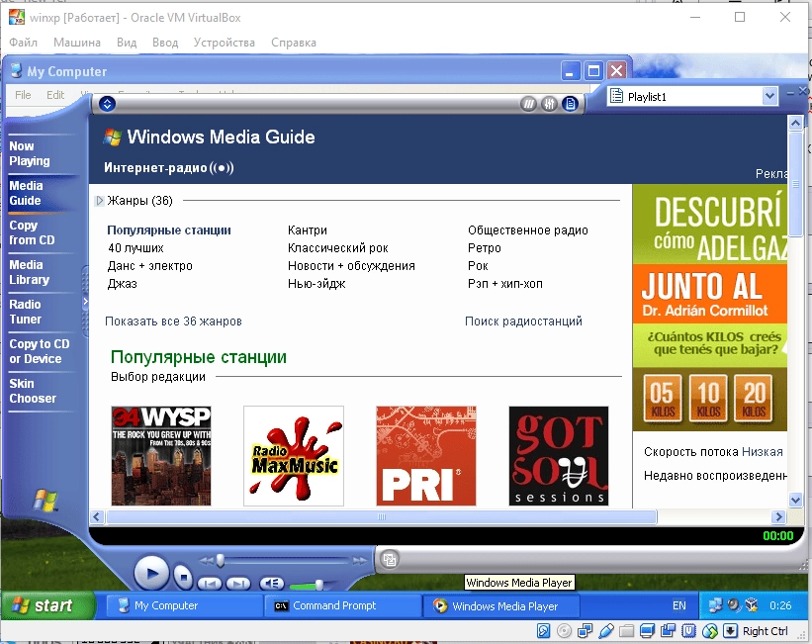Open the Популярные станции genre link

pyautogui.click(x=169, y=230)
